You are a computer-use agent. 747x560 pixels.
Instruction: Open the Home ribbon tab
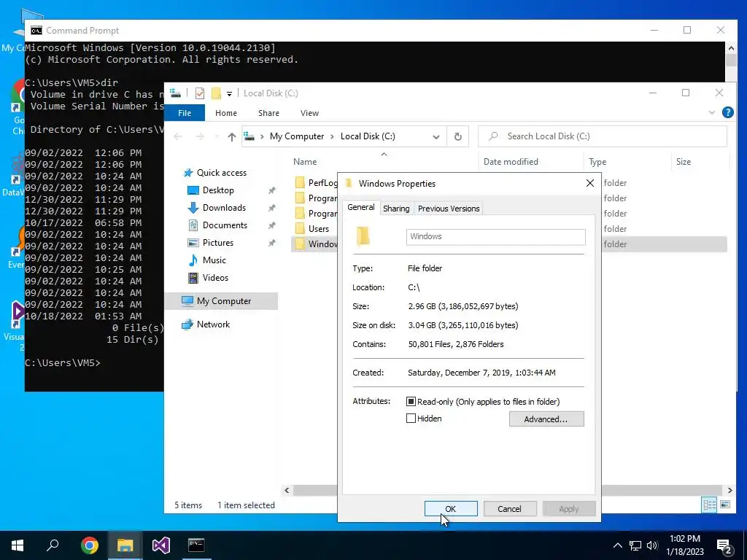coord(226,113)
